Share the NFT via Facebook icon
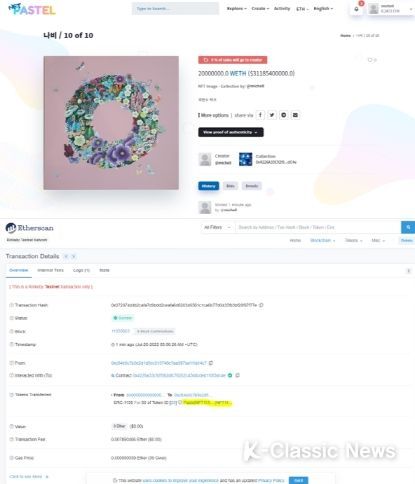Image resolution: width=415 pixels, height=484 pixels. click(260, 115)
